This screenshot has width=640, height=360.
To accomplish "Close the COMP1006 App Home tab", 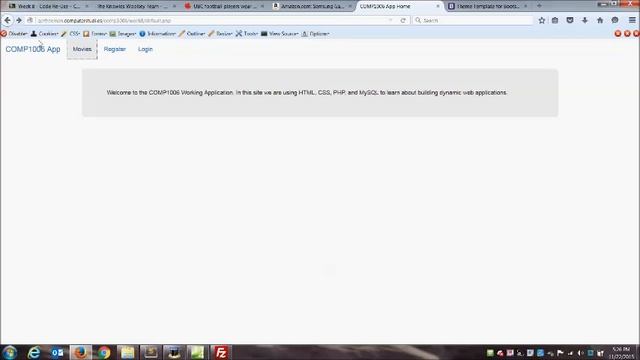I will (438, 6).
